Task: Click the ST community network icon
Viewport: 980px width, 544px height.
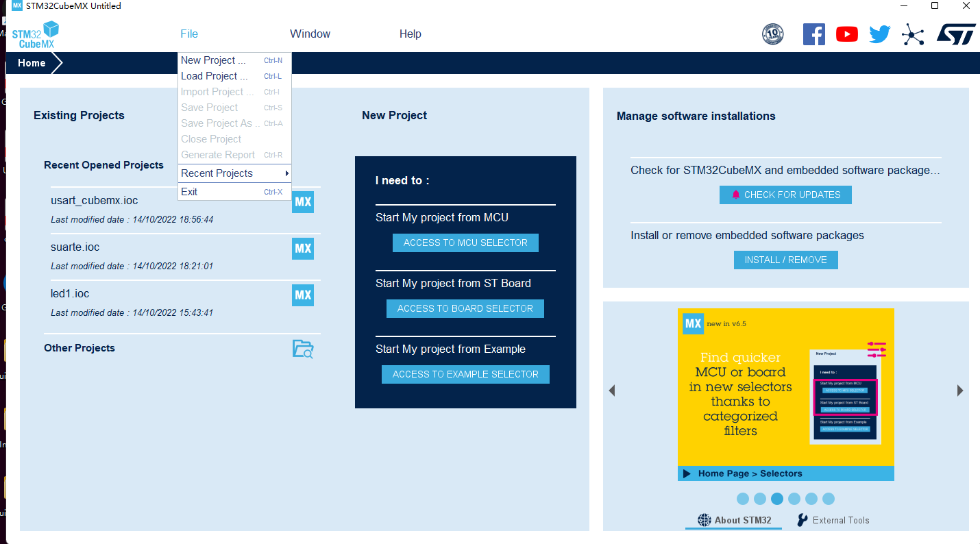Action: click(913, 34)
